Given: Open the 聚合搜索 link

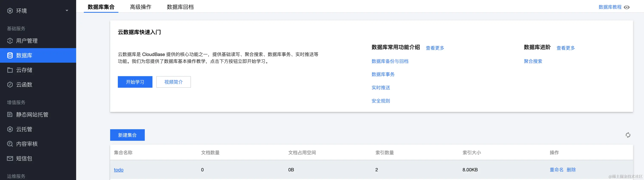Looking at the screenshot, I should pyautogui.click(x=533, y=61).
